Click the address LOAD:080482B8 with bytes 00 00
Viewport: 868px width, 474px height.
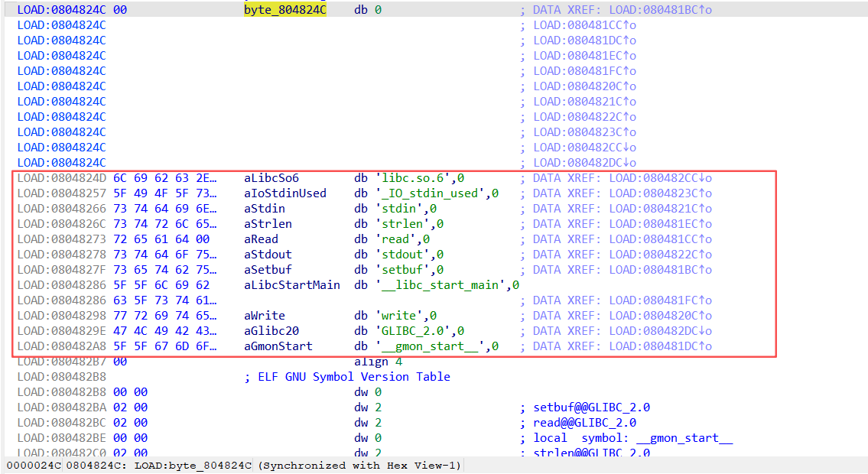[61, 392]
